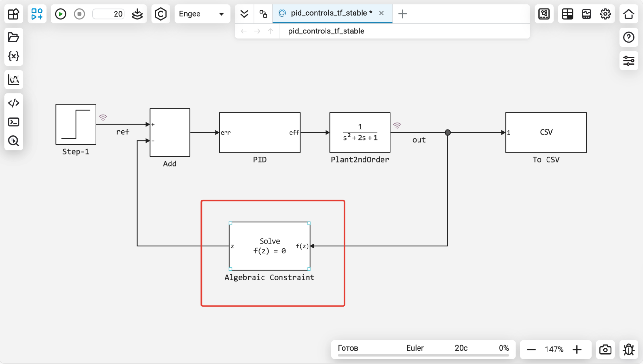Take a canvas screenshot
The width and height of the screenshot is (643, 364).
605,349
